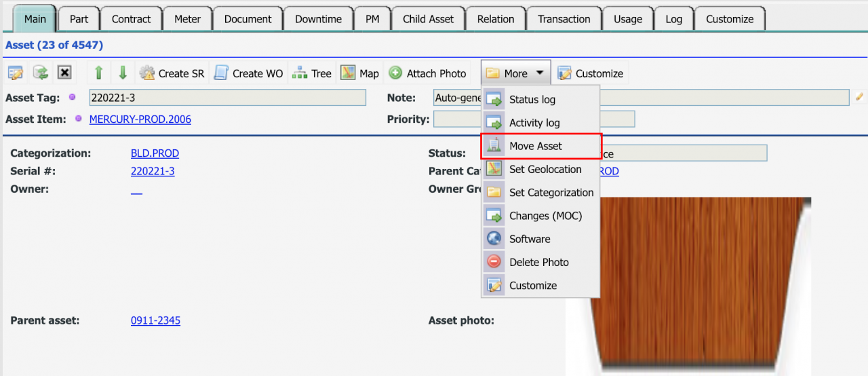Choose Set Geolocation in More menu

(545, 170)
